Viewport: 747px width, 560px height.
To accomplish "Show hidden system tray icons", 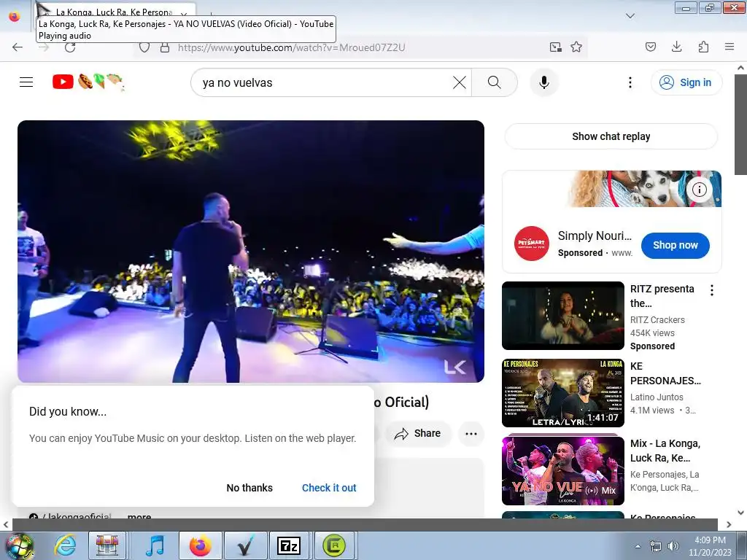I will coord(638,546).
